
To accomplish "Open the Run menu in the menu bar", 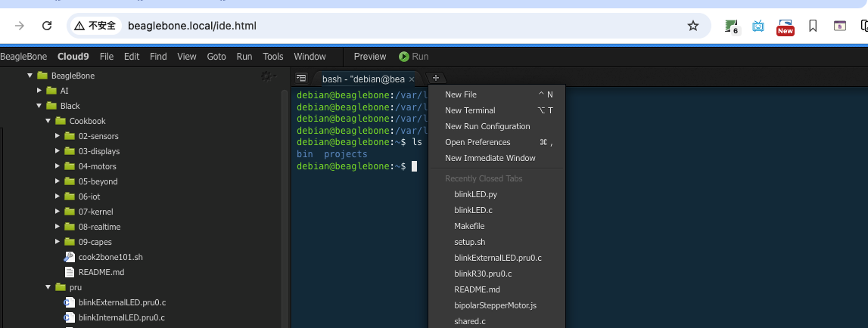I will click(244, 57).
